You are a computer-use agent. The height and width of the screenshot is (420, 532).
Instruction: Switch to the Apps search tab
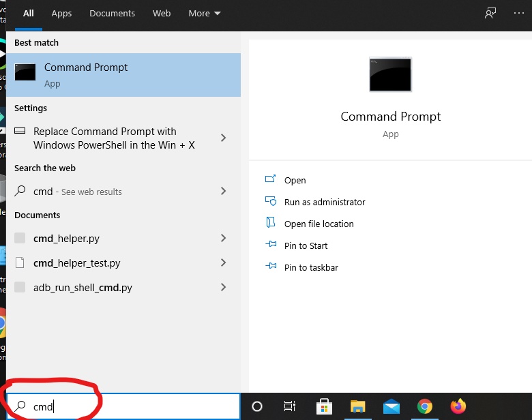point(61,14)
